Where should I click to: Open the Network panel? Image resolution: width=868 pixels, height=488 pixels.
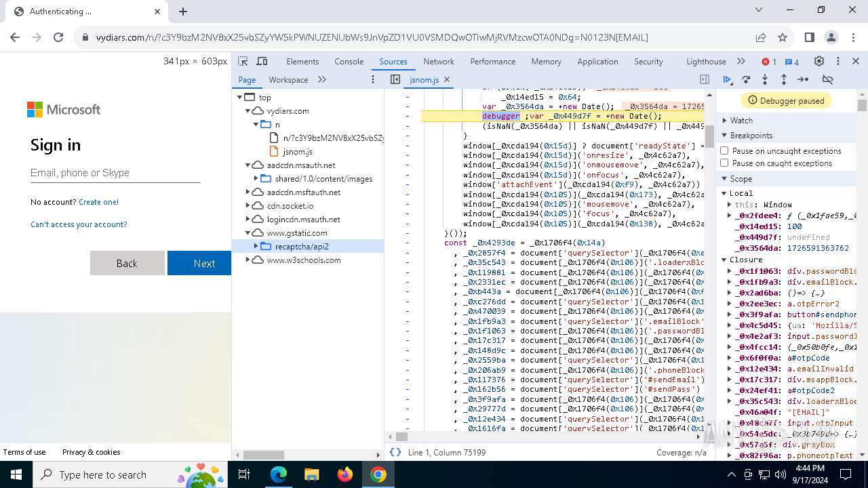point(439,61)
